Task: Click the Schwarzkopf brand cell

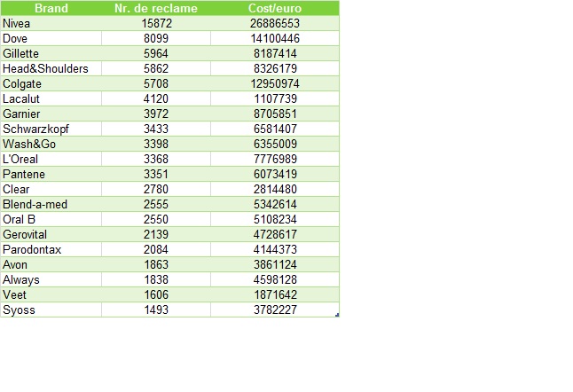Action: 35,129
